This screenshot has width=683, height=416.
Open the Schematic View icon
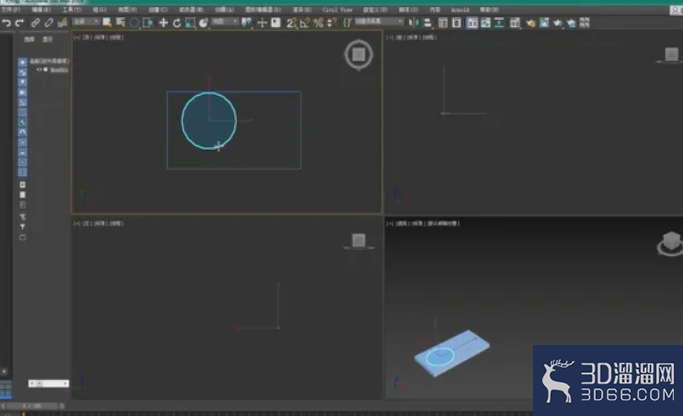click(x=499, y=23)
